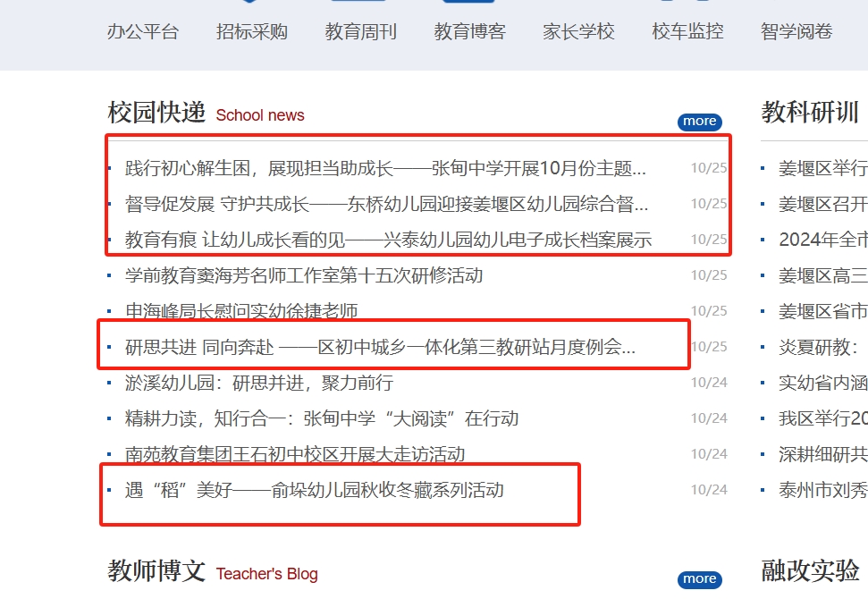Click the Teacher's Blog English subtitle

[266, 574]
